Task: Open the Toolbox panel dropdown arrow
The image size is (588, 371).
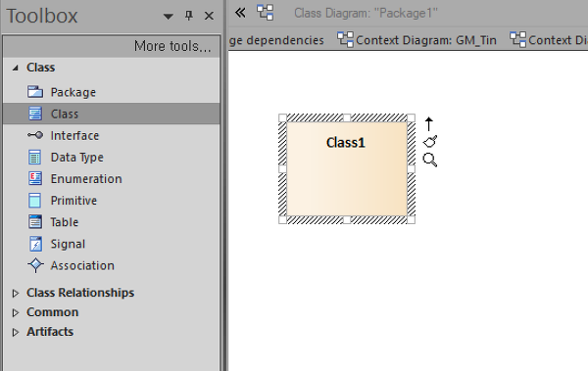Action: [168, 16]
